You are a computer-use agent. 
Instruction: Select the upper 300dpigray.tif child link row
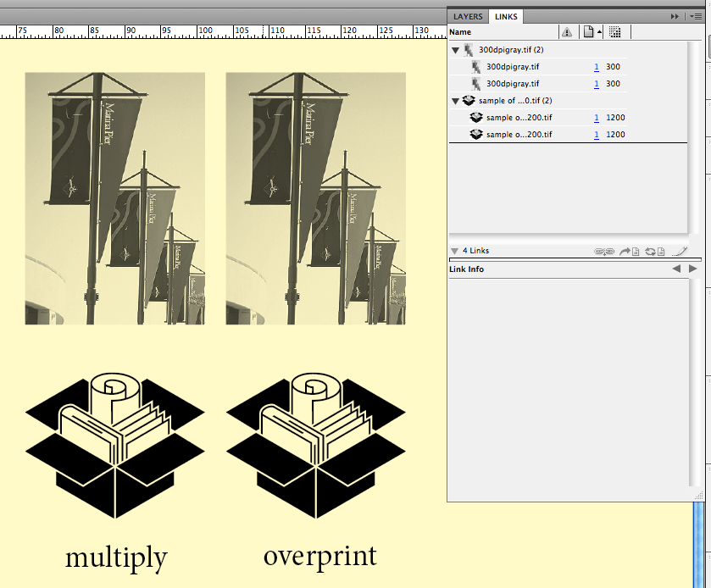(x=538, y=67)
